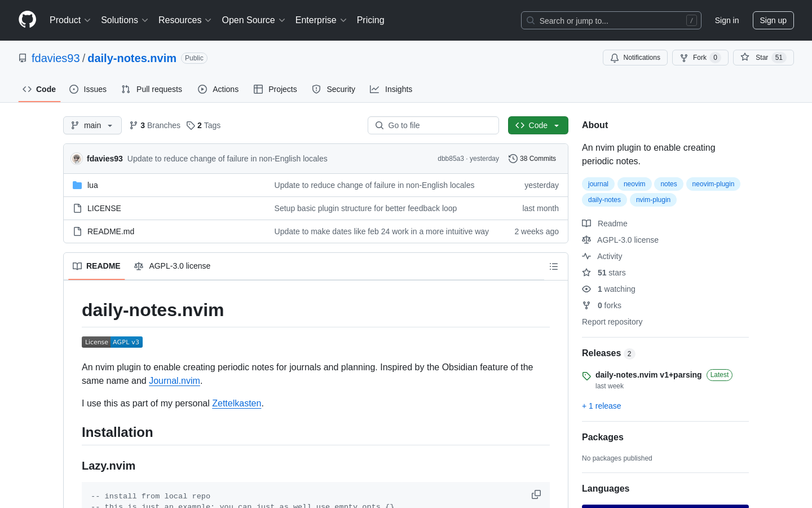Open the main branch selector dropdown
Screen dimensions: 812x508
92,125
